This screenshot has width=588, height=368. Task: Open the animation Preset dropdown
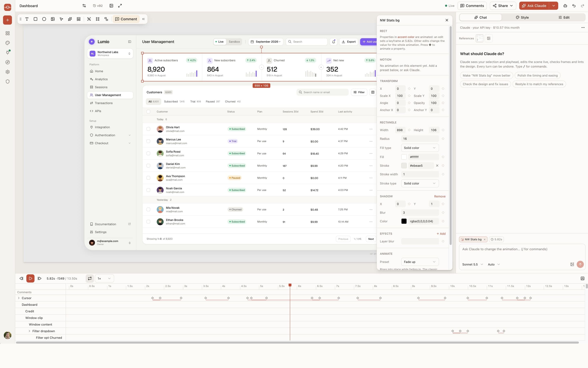click(x=420, y=262)
